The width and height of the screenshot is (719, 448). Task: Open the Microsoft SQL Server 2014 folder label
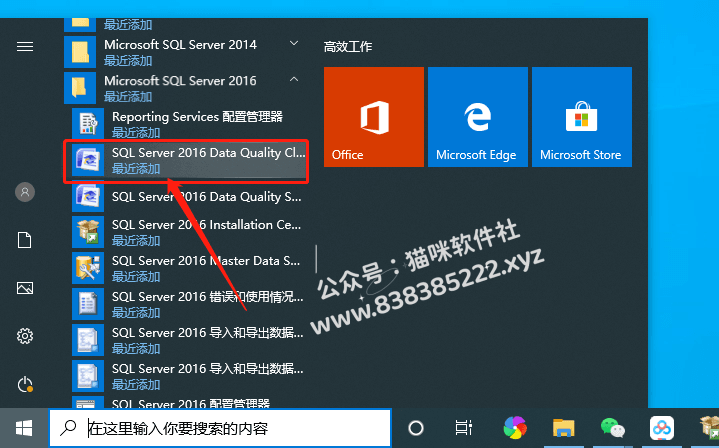[x=180, y=45]
